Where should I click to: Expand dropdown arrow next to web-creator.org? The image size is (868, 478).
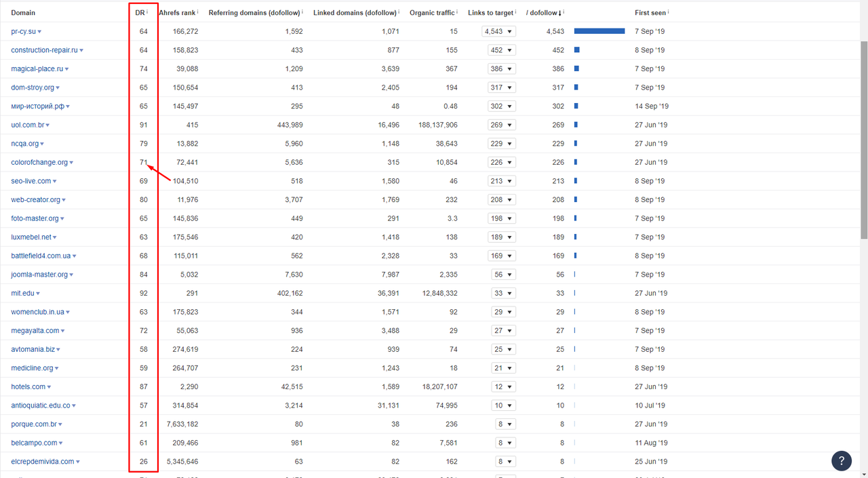point(63,201)
